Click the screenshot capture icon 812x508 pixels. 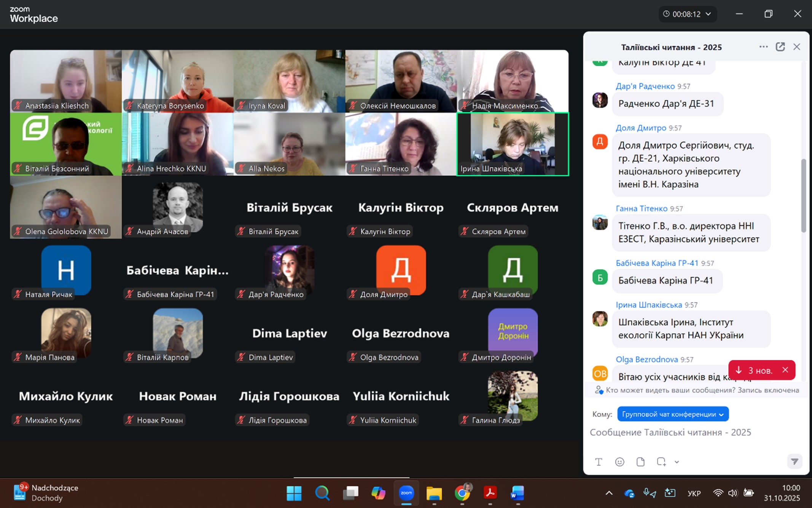[x=661, y=462]
